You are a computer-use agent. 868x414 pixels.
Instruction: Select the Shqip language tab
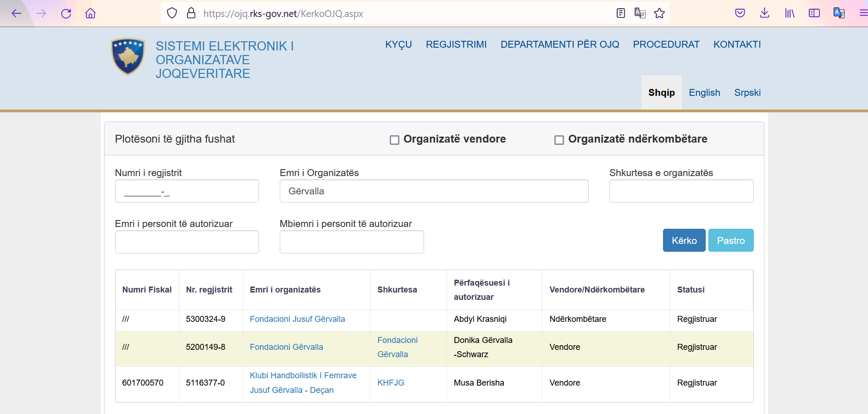click(x=662, y=93)
